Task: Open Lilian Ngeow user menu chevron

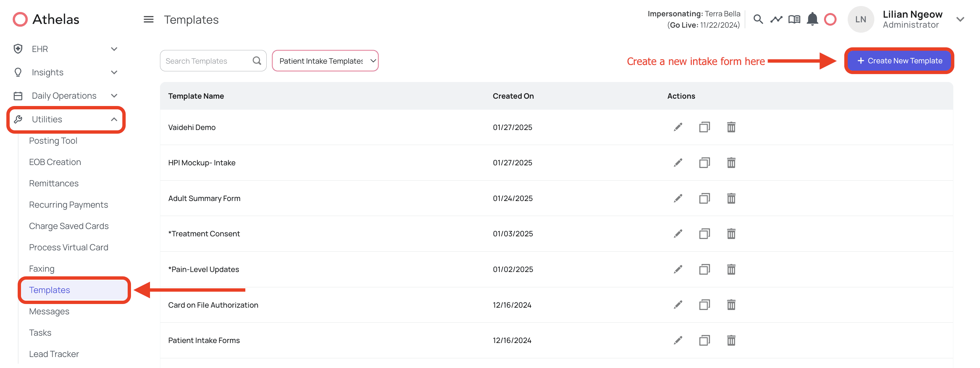Action: 960,19
